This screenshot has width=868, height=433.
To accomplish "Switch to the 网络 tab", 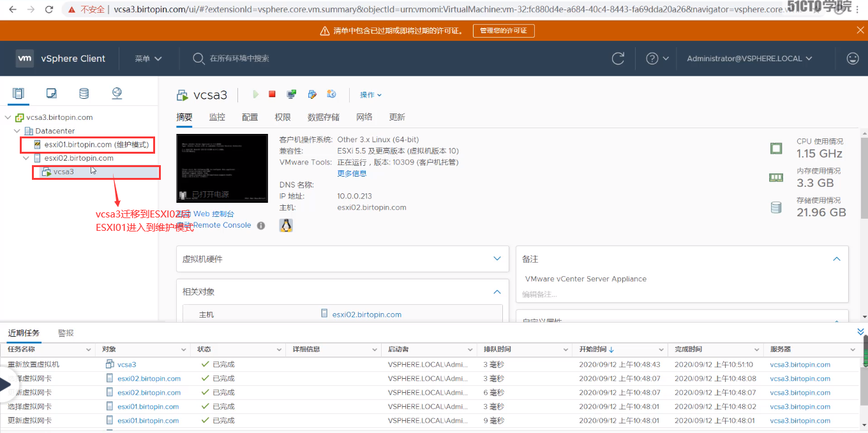I will pos(364,117).
